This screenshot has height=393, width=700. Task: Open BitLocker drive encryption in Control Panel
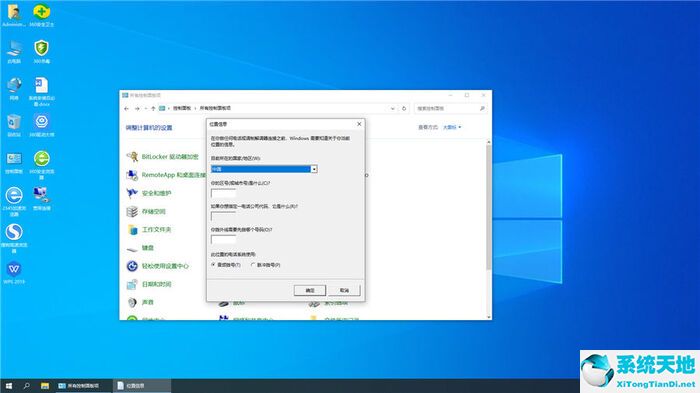tap(162, 157)
